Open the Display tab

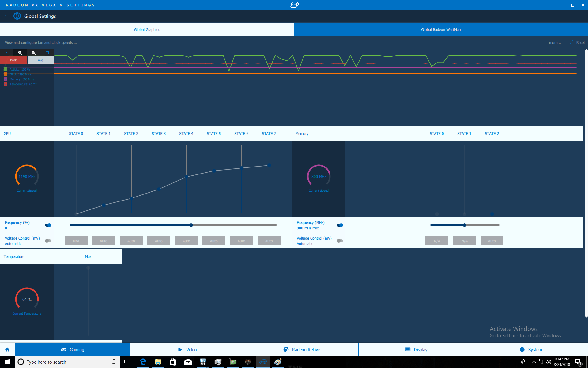click(x=416, y=350)
